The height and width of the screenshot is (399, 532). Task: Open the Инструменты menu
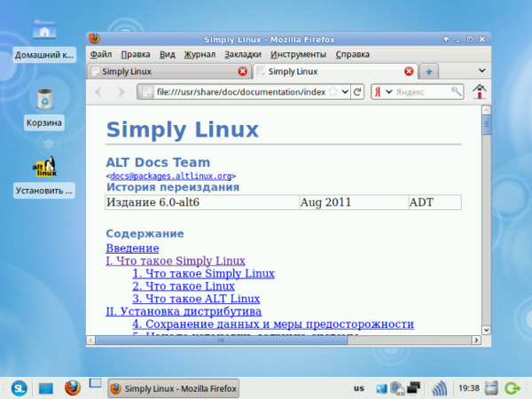pos(298,54)
